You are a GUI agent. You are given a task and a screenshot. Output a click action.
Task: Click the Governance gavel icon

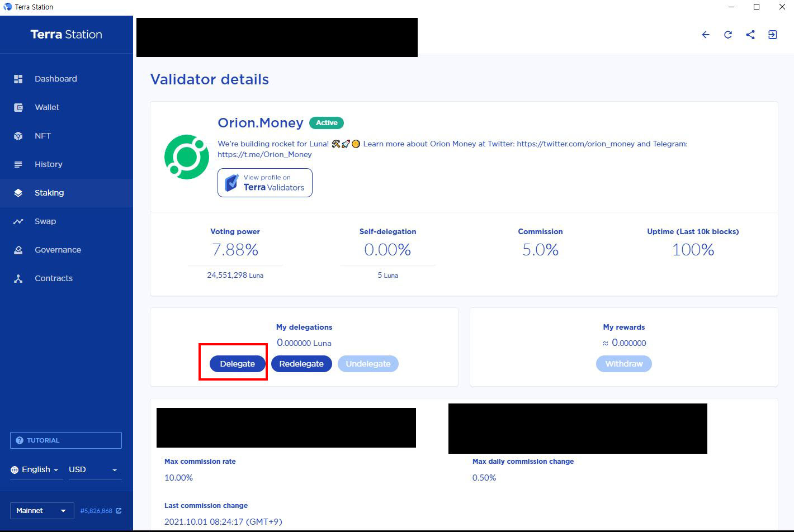point(18,250)
